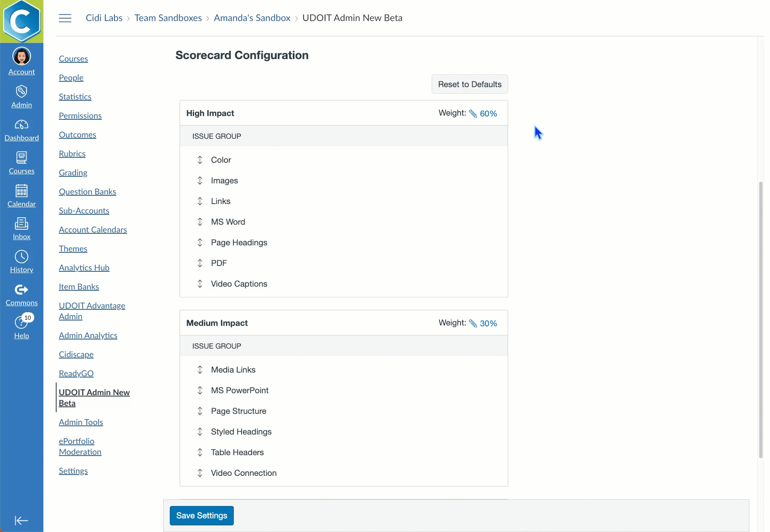Open Themes in the account menu
This screenshot has height=532, width=770.
click(73, 249)
